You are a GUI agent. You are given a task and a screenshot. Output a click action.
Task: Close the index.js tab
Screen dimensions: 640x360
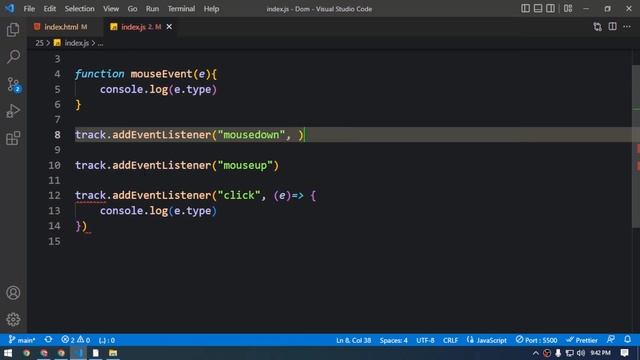(x=169, y=27)
